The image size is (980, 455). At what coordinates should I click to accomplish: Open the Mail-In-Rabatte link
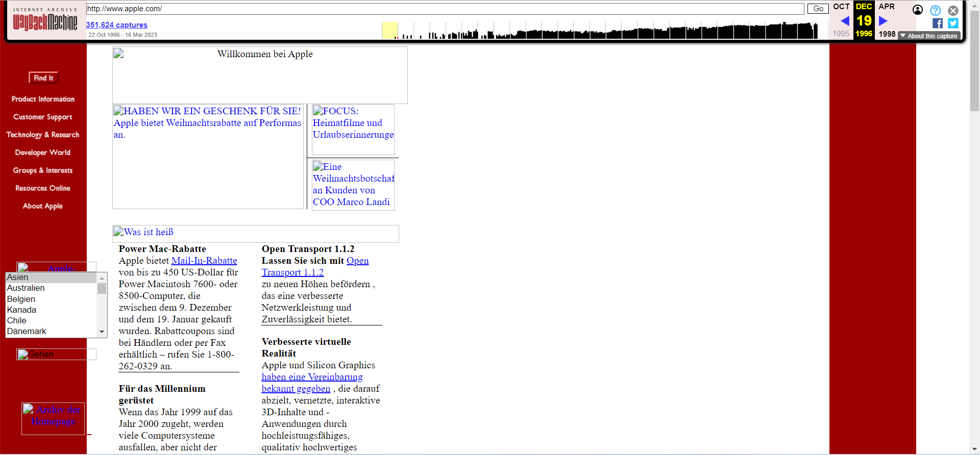[x=204, y=261]
